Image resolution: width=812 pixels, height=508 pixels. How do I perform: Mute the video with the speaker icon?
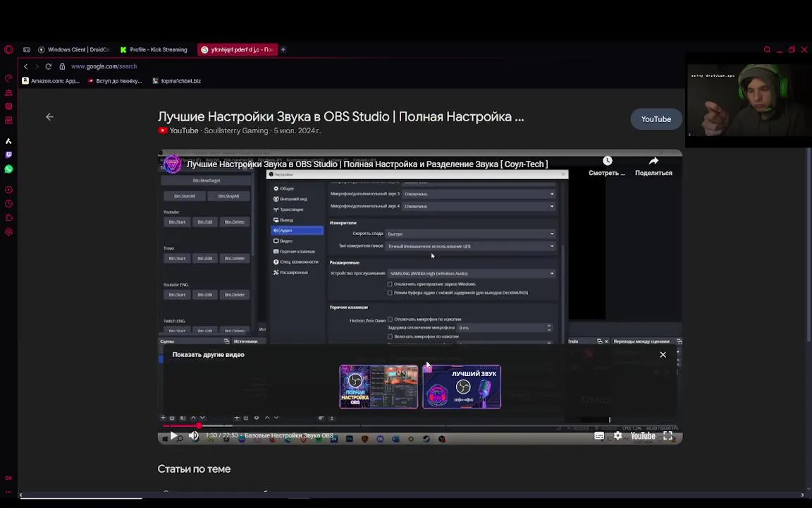tap(194, 436)
